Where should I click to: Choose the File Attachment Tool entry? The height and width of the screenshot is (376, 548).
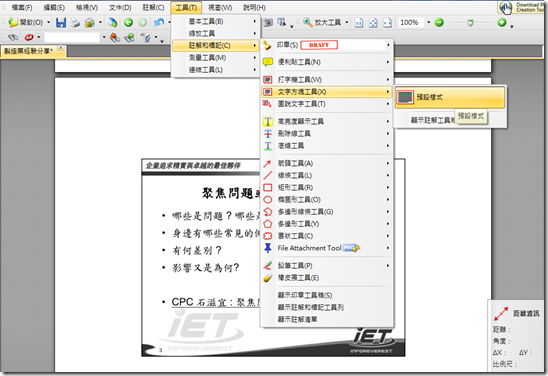[327, 248]
